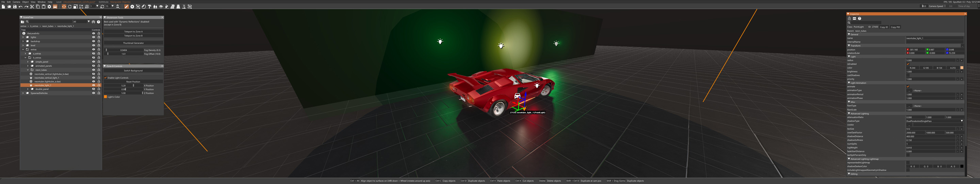Open the Camera menu
The height and width of the screenshot is (184, 980).
click(x=16, y=2)
